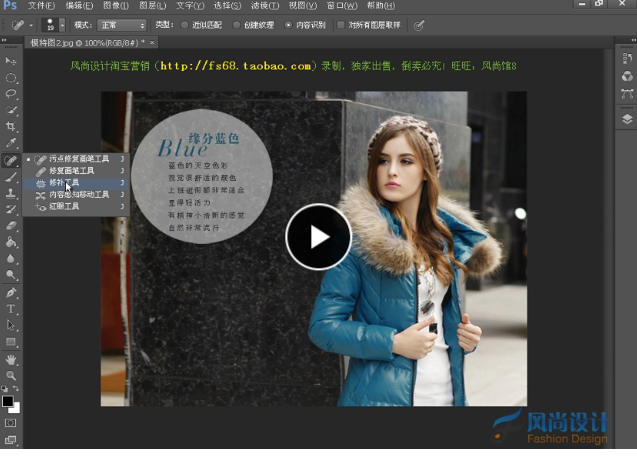Select 内容识别 radio option
This screenshot has height=472, width=637.
[305, 25]
